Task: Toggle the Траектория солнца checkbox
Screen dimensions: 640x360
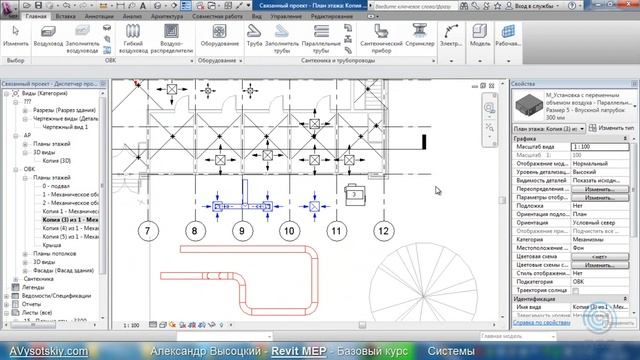Action: pos(576,291)
